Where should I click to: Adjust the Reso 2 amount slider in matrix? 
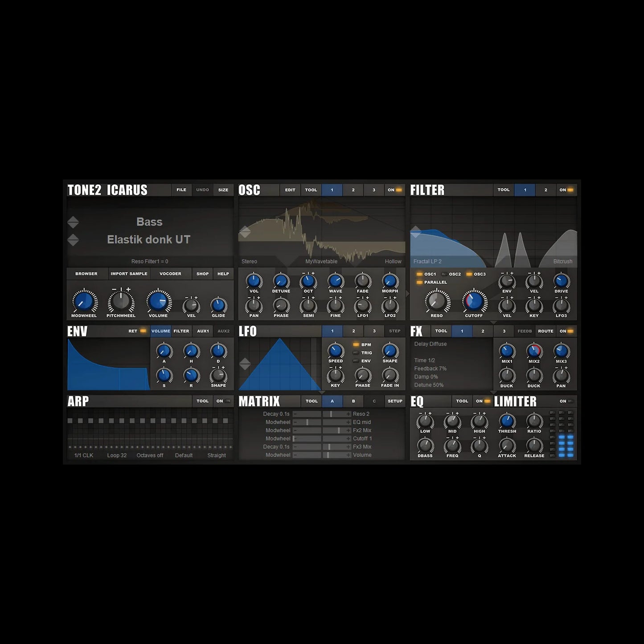(x=337, y=414)
